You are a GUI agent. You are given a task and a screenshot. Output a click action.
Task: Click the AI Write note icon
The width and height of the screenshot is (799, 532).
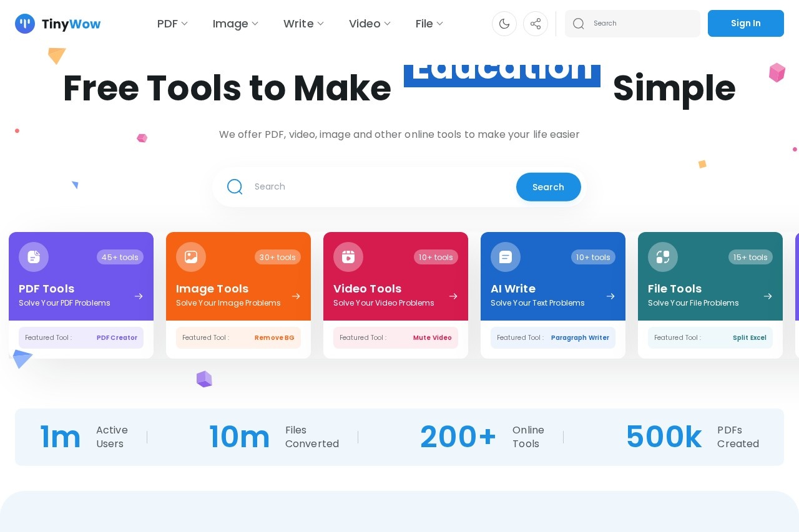pyautogui.click(x=506, y=257)
